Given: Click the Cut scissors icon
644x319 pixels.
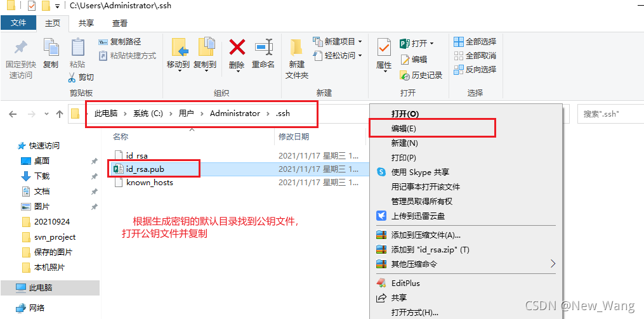Looking at the screenshot, I should (x=72, y=77).
